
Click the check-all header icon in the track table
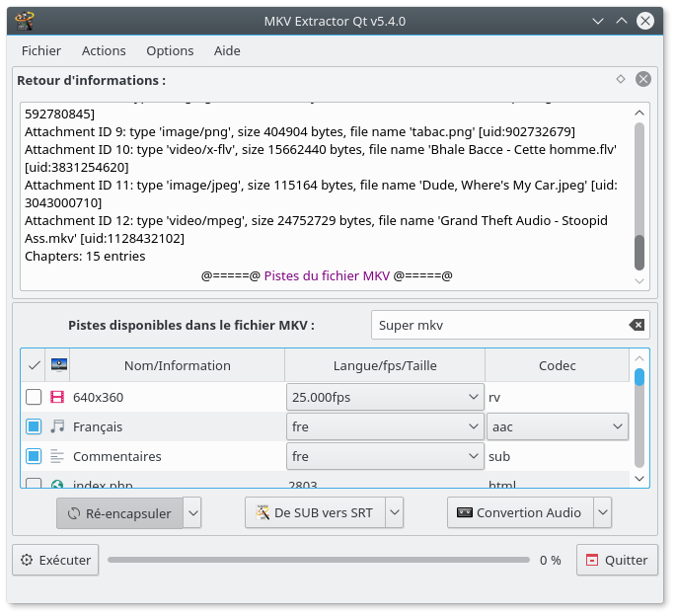pyautogui.click(x=34, y=365)
